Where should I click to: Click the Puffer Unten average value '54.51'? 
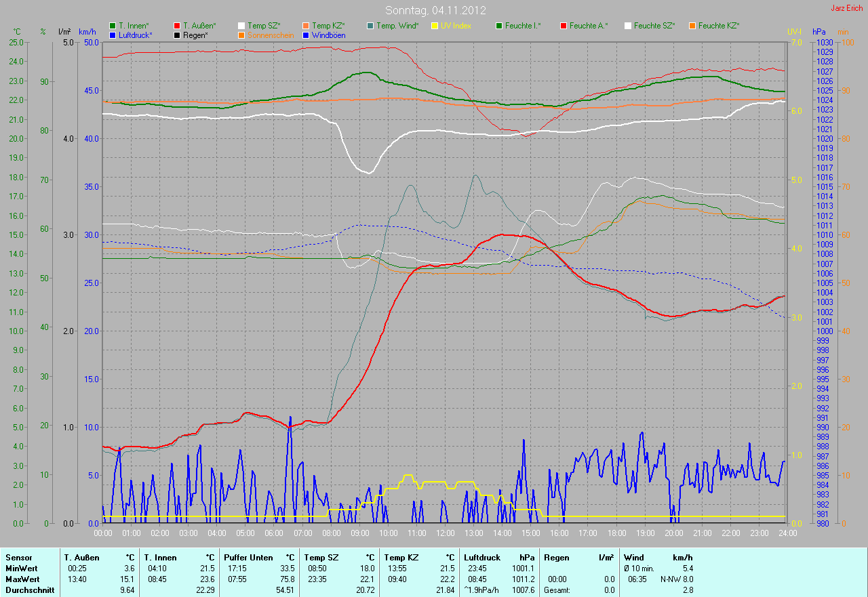(x=285, y=590)
